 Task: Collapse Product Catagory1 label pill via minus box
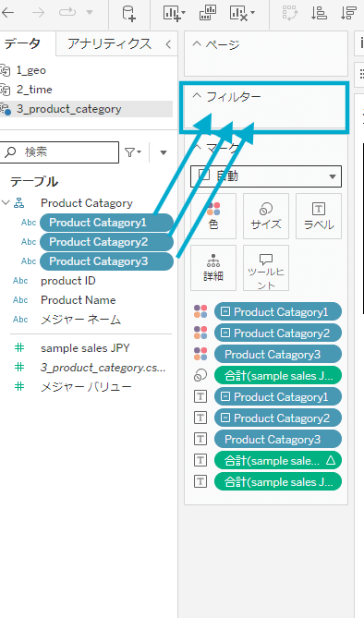(x=225, y=397)
